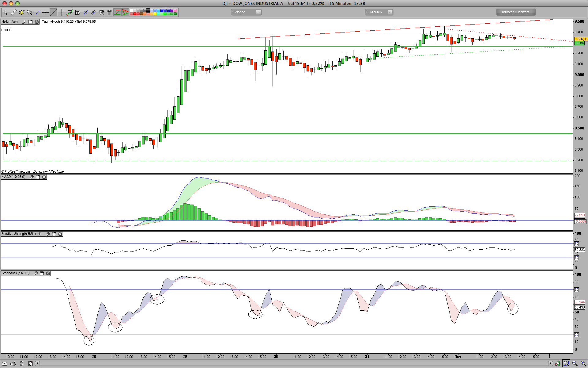Image resolution: width=588 pixels, height=368 pixels.
Task: Close the Relative Strength RSI panel
Action: point(60,234)
